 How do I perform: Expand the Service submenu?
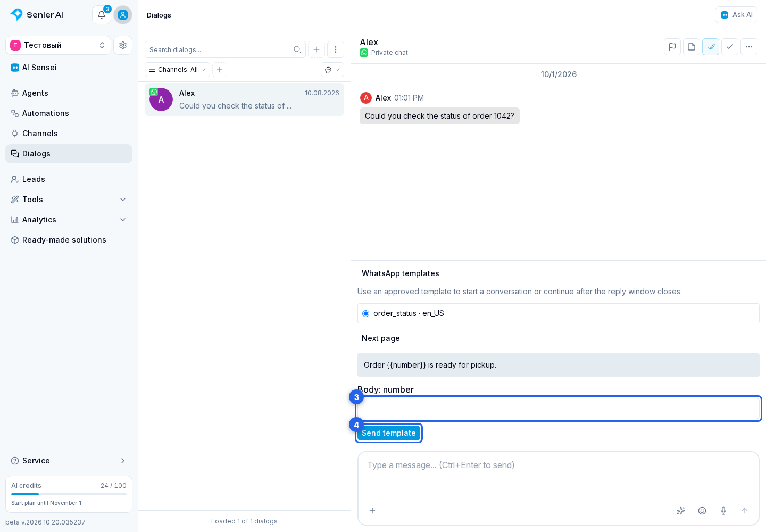[x=69, y=461]
